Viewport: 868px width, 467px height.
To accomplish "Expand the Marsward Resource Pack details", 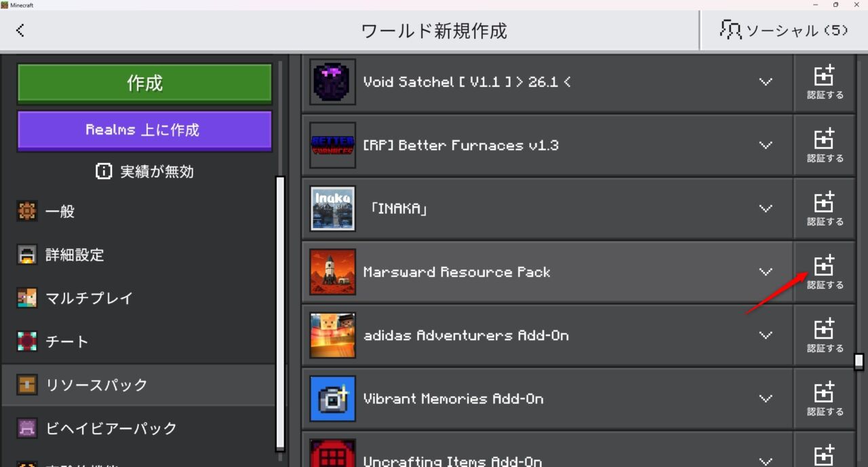I will (x=766, y=272).
